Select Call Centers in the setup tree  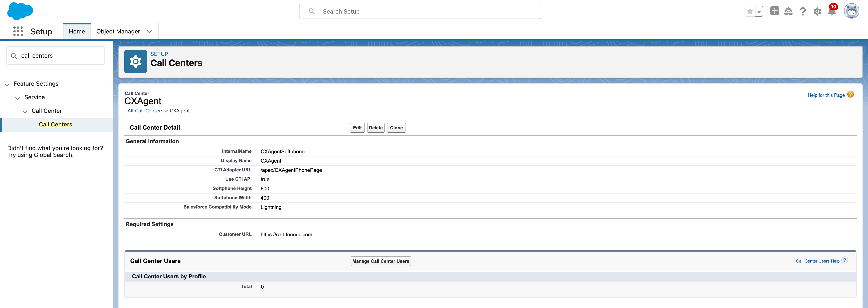click(55, 124)
